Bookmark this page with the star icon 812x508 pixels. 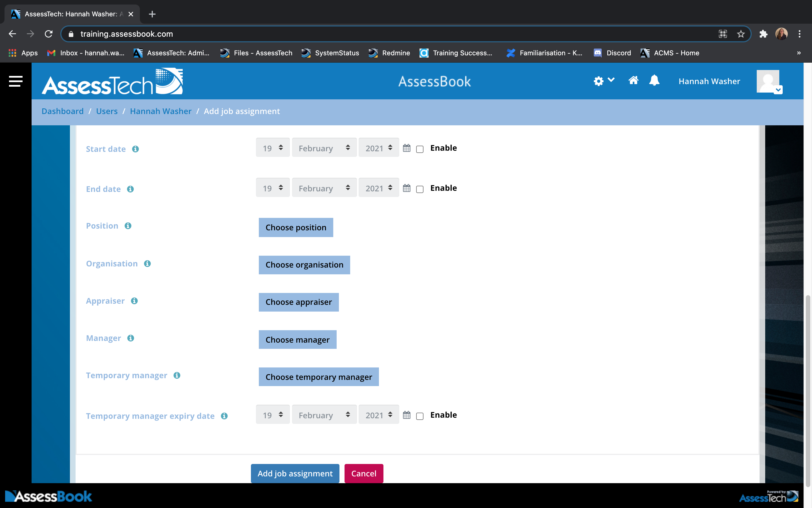pyautogui.click(x=741, y=34)
